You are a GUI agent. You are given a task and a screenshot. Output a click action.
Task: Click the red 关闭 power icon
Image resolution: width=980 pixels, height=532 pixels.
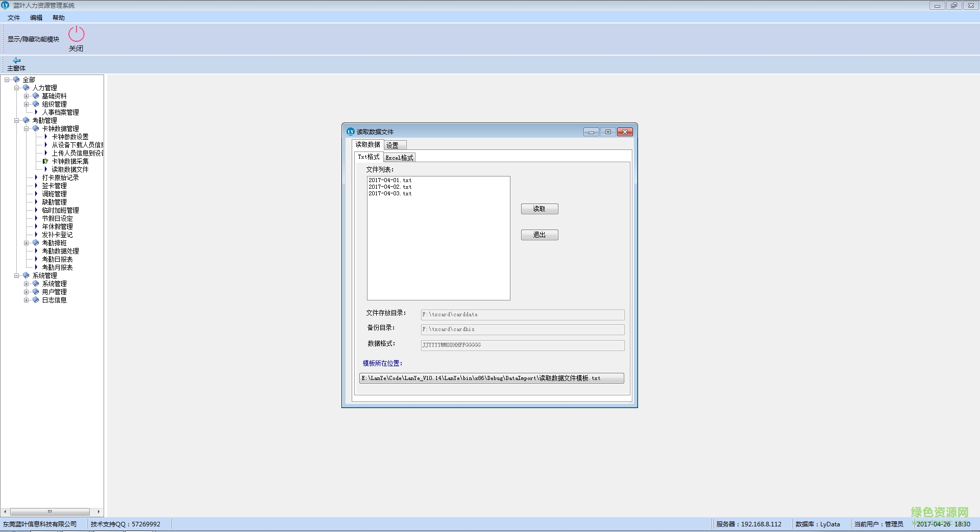[76, 34]
